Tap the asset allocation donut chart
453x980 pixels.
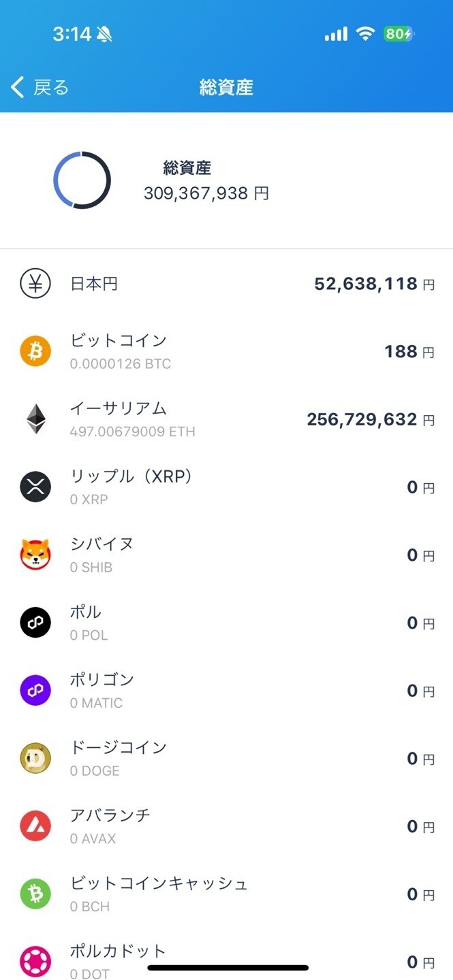pos(82,180)
